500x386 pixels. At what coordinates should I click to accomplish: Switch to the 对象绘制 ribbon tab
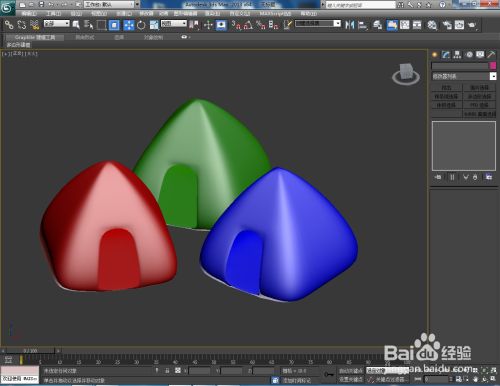click(x=153, y=37)
